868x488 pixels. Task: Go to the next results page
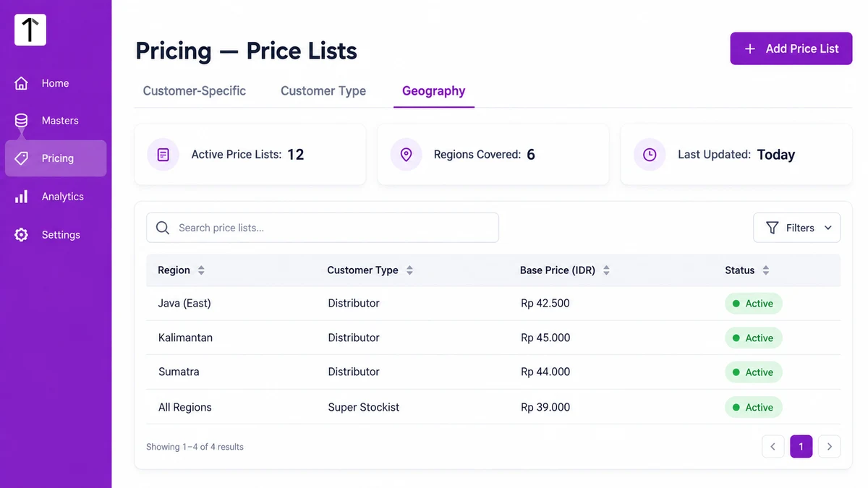tap(830, 447)
